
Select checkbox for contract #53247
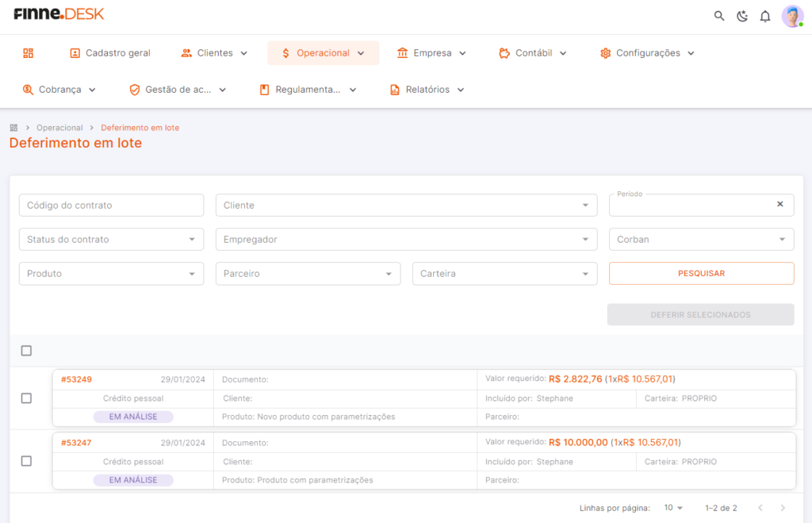click(x=26, y=461)
